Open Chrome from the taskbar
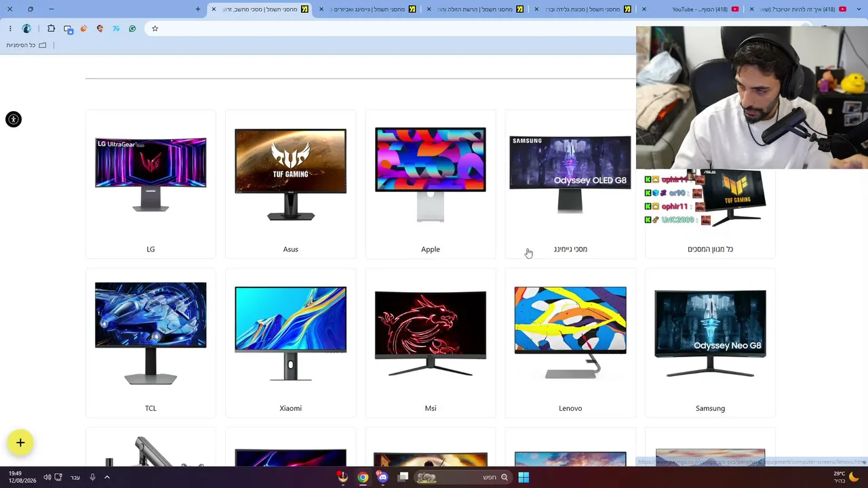This screenshot has height=488, width=868. (x=363, y=477)
